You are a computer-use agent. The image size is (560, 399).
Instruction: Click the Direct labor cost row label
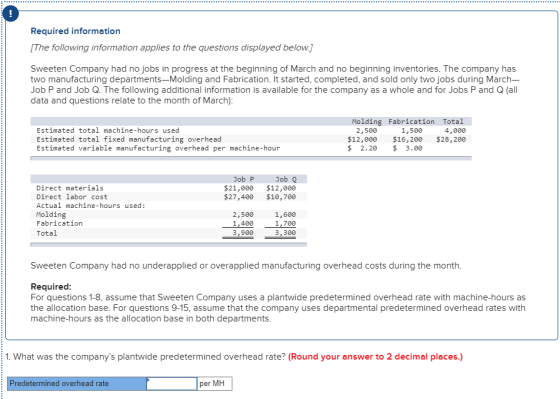pyautogui.click(x=72, y=197)
